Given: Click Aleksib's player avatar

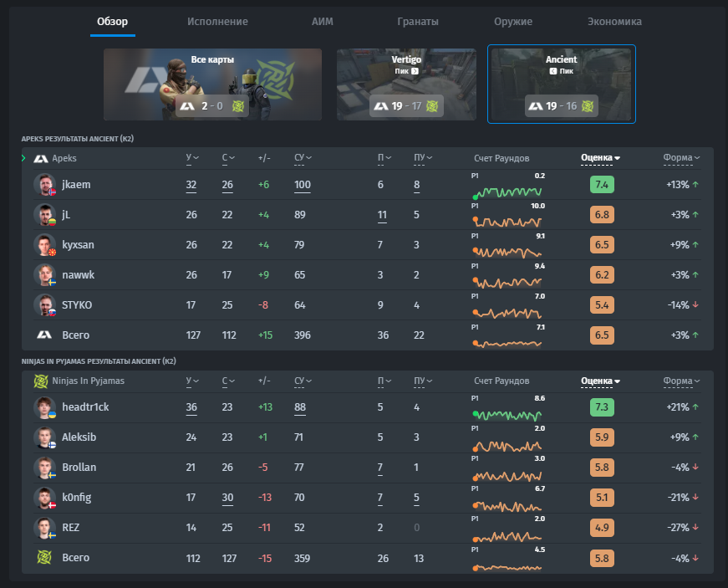Looking at the screenshot, I should (44, 437).
